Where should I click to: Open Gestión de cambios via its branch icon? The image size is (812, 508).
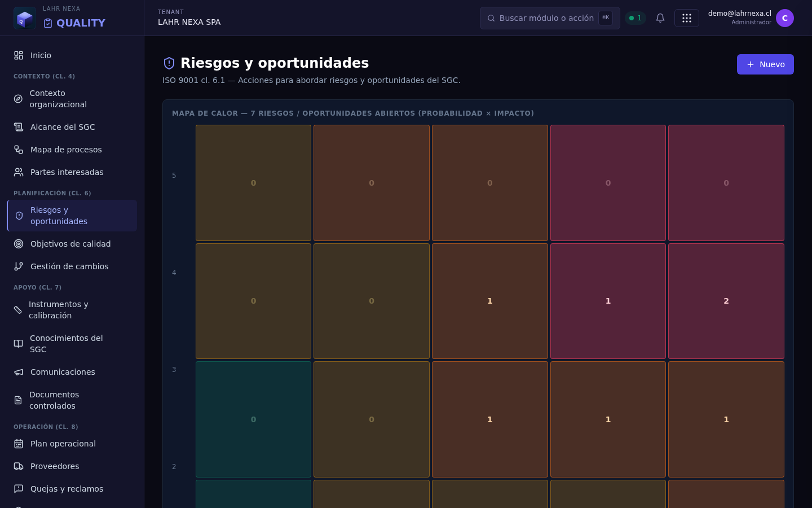(19, 266)
